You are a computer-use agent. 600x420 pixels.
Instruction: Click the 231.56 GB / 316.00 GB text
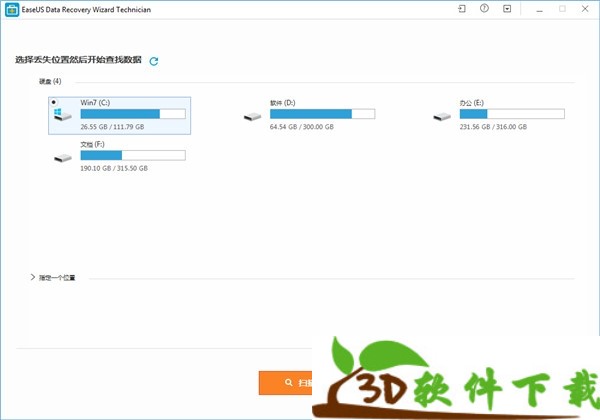[493, 127]
